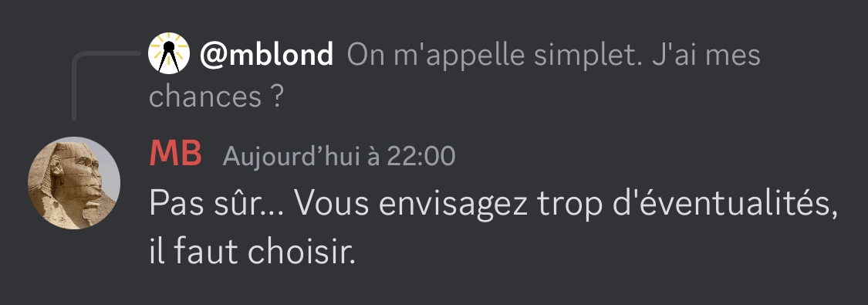This screenshot has height=305, width=868.
Task: Open the @mblond mention profile
Action: pyautogui.click(x=266, y=54)
